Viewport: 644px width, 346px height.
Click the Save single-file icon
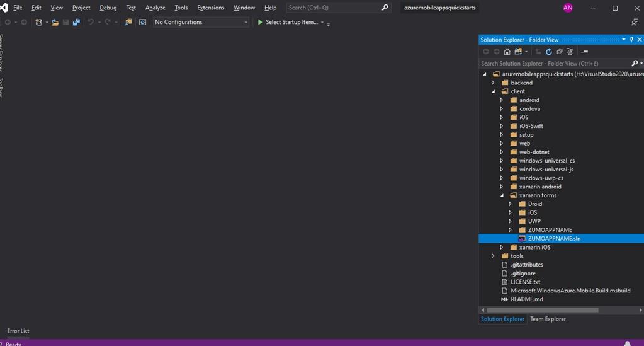65,22
